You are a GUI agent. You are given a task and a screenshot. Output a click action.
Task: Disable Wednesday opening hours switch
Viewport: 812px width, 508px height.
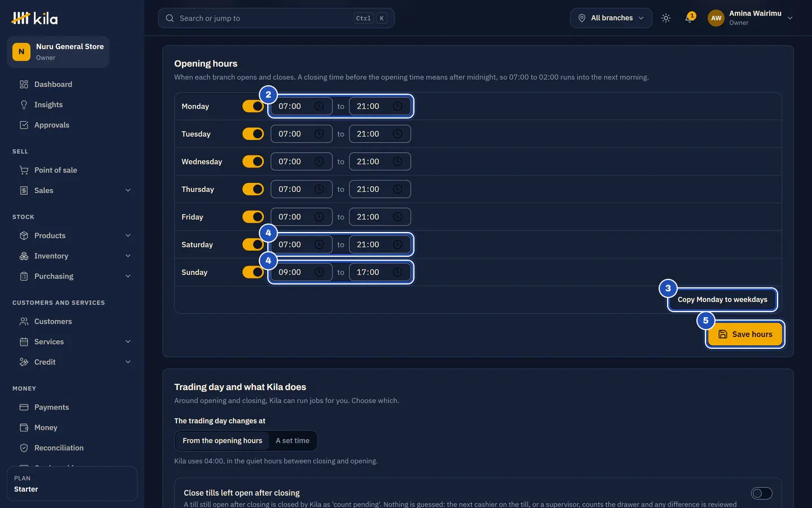coord(253,161)
